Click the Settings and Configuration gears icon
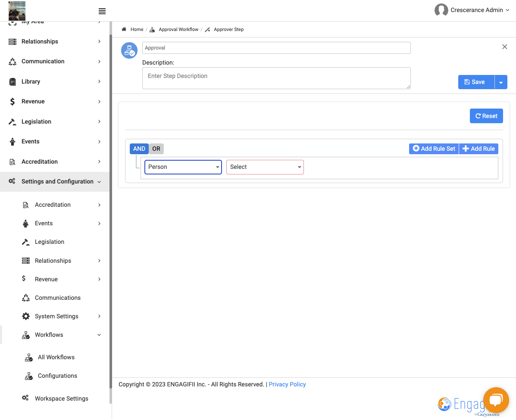The height and width of the screenshot is (420, 516). click(12, 181)
